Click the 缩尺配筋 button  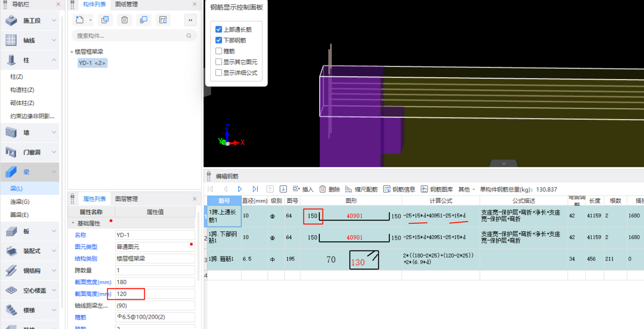361,189
